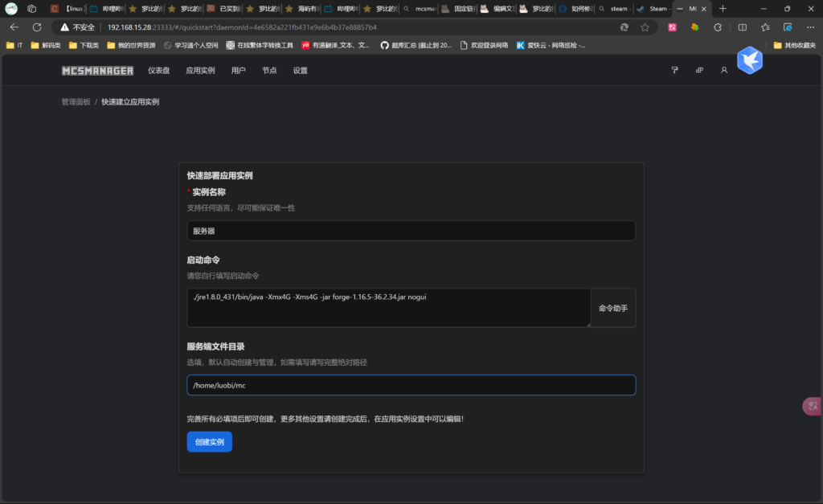Open the 节点 nodes menu
The width and height of the screenshot is (823, 504).
[x=269, y=71]
